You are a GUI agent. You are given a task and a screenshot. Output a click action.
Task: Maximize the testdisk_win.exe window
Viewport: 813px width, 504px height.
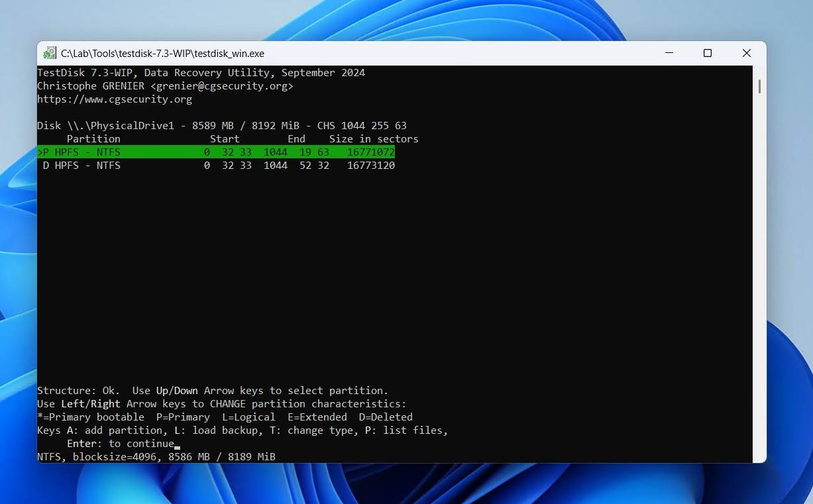click(x=708, y=53)
